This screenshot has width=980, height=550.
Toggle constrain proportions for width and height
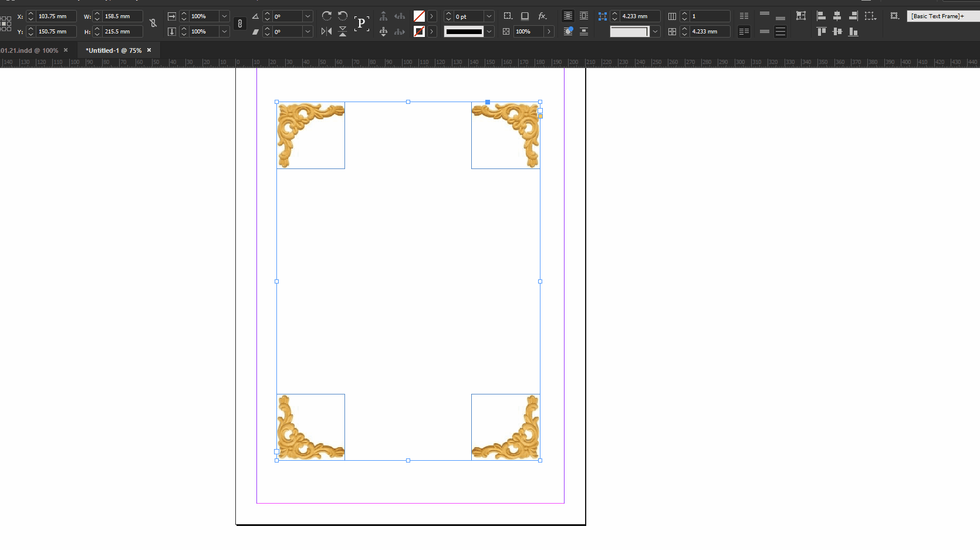pyautogui.click(x=153, y=23)
